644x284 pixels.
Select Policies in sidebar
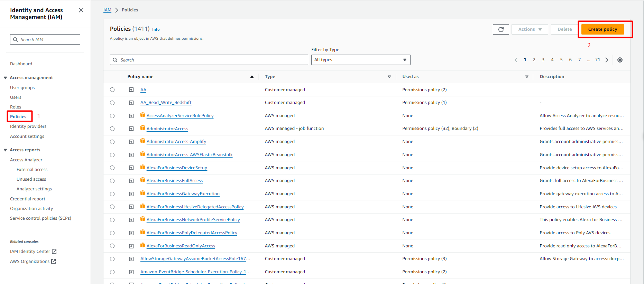(18, 117)
